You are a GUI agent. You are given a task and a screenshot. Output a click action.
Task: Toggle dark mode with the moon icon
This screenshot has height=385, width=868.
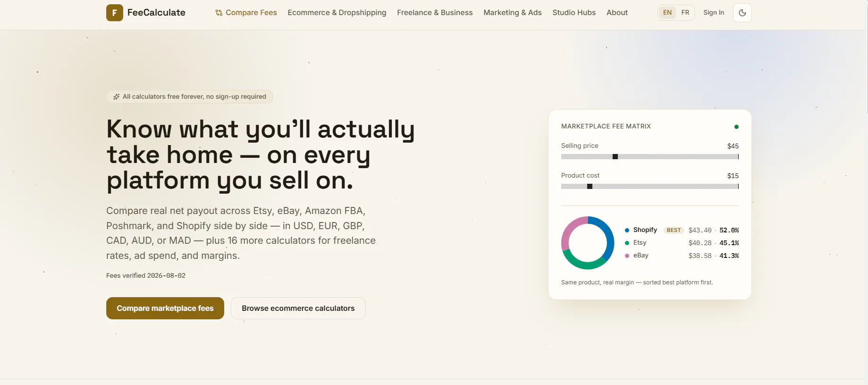[x=742, y=13]
